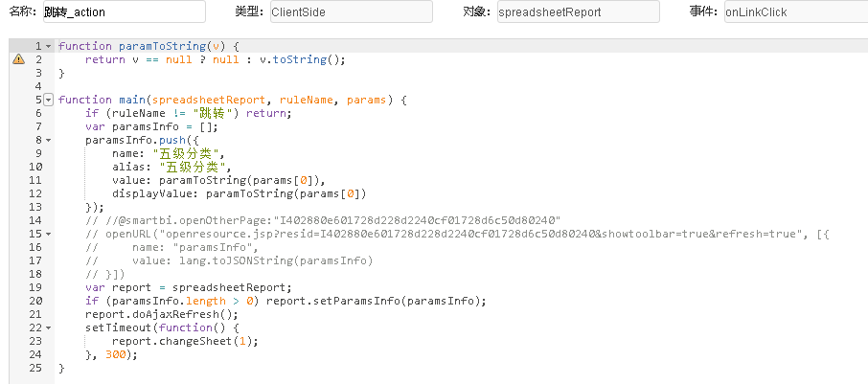Screen dimensions: 868x384
Task: Click the 对象 label
Action: pos(478,11)
